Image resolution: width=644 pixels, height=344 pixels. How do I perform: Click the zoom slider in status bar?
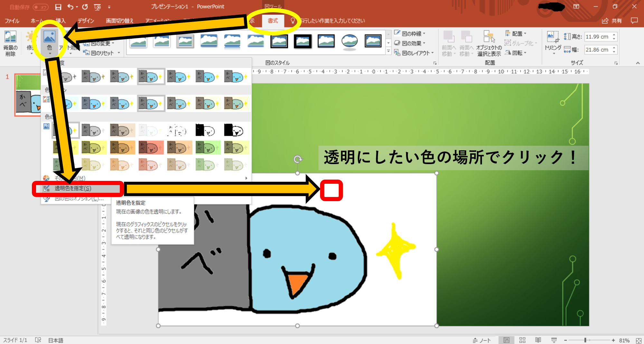tap(589, 340)
